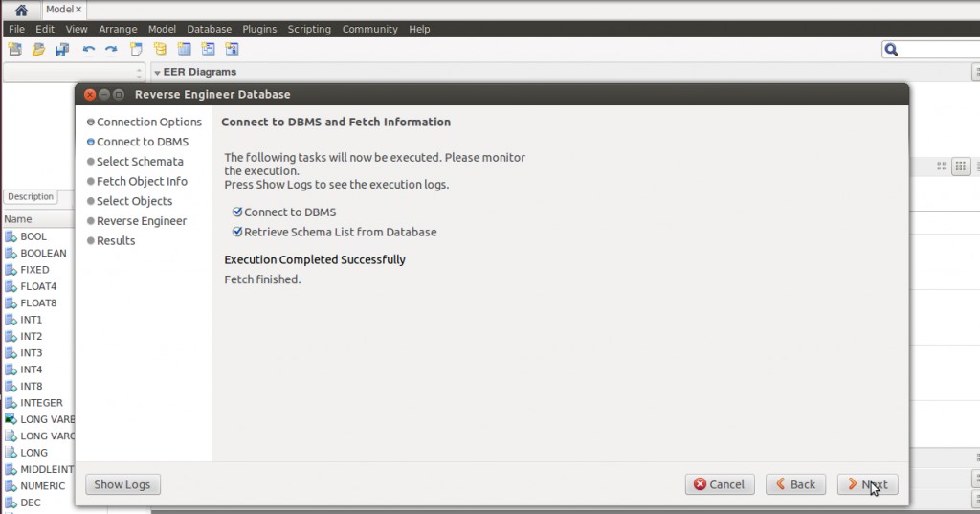The image size is (980, 514).
Task: Select the Fetch Object Info step
Action: (138, 181)
